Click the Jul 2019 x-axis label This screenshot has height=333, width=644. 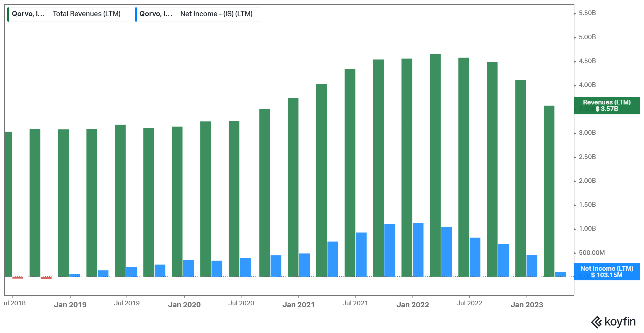pyautogui.click(x=127, y=303)
